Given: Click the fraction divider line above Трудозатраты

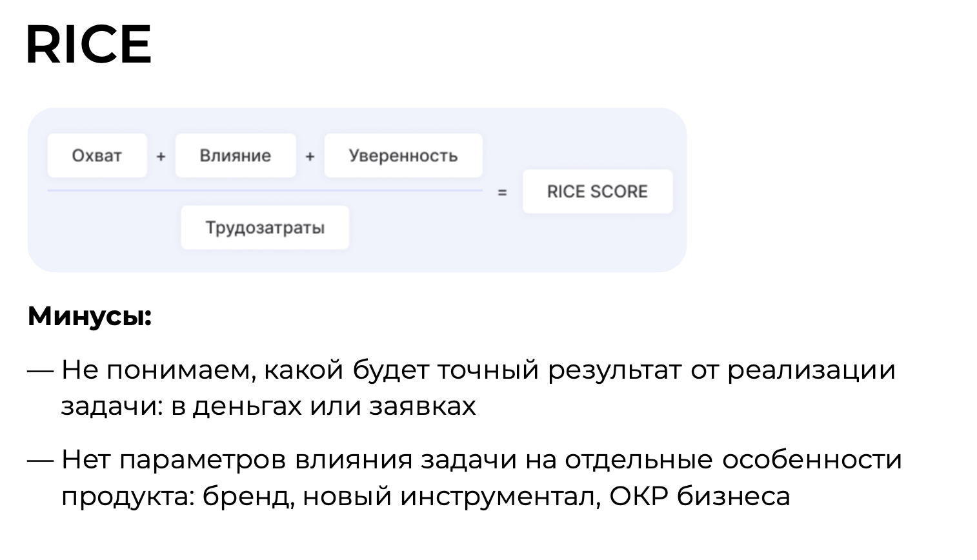Looking at the screenshot, I should [x=265, y=191].
